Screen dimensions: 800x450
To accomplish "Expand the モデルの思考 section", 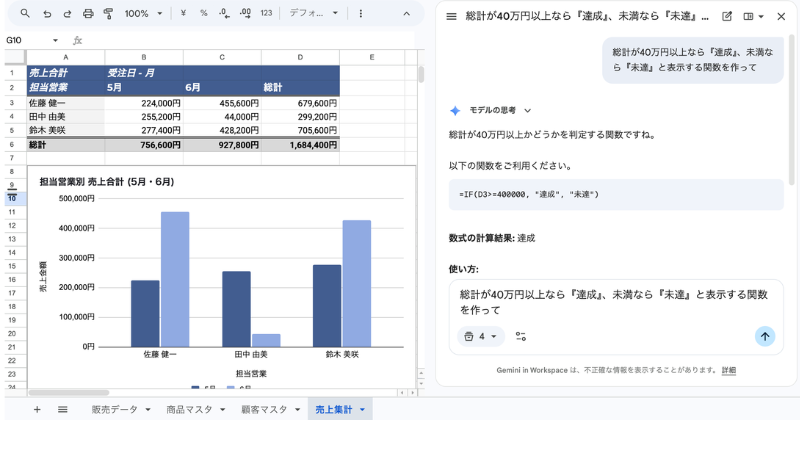I will [x=528, y=110].
